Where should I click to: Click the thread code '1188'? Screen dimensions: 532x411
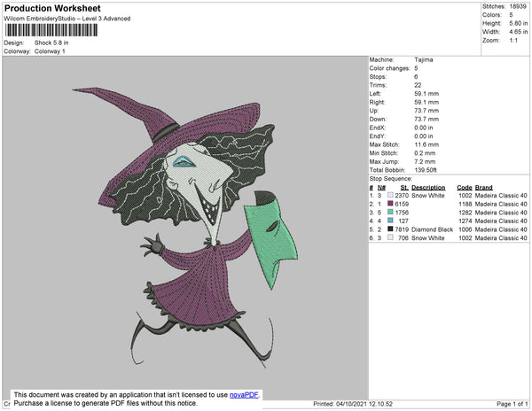(465, 204)
